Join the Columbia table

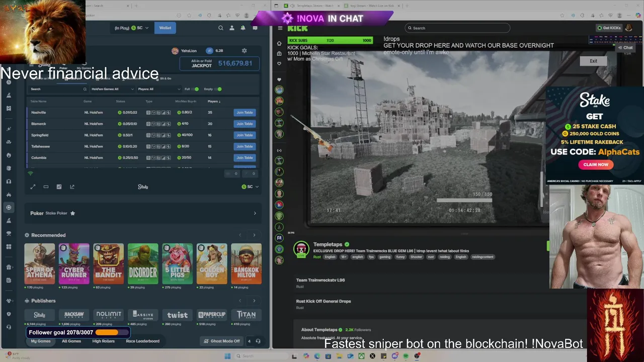click(245, 158)
